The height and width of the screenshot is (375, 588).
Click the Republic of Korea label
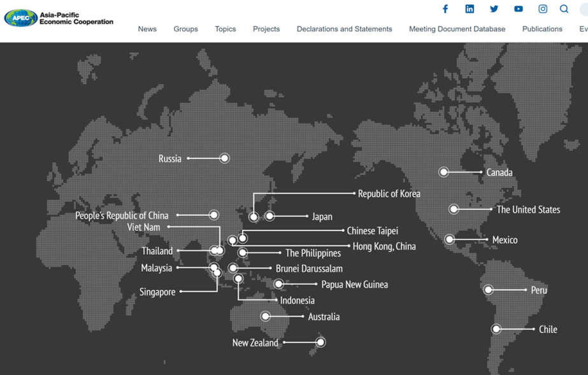pyautogui.click(x=389, y=194)
